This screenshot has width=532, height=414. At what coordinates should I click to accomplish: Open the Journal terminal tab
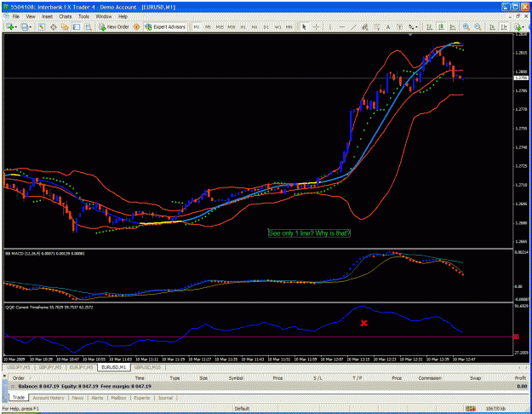[165, 398]
